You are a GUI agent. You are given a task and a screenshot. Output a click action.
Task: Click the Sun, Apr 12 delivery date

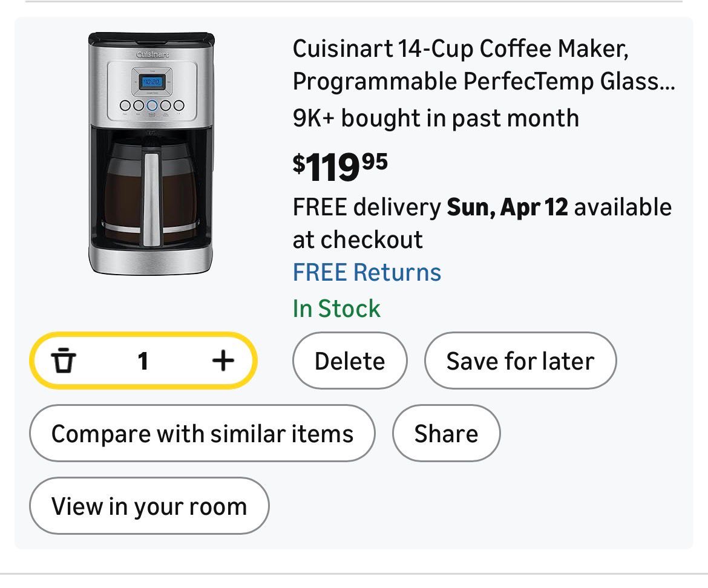pos(507,207)
